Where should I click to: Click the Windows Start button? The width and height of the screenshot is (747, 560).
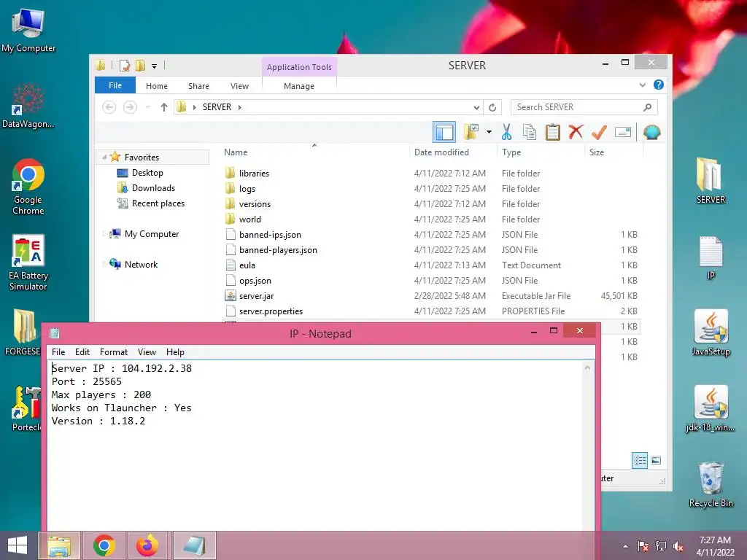click(x=18, y=545)
